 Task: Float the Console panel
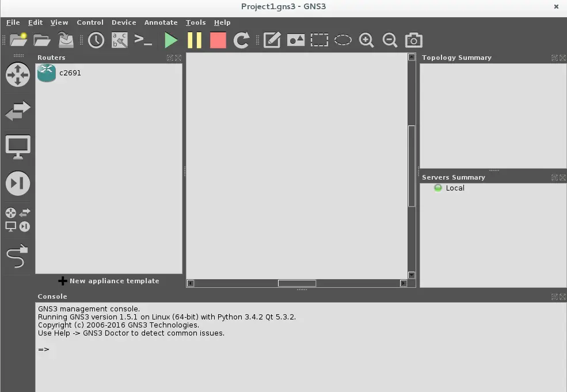[554, 297]
